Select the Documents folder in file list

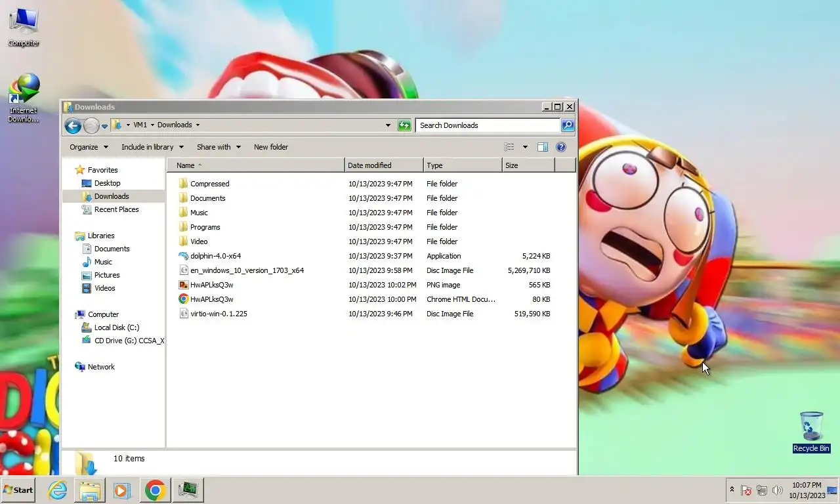(207, 198)
